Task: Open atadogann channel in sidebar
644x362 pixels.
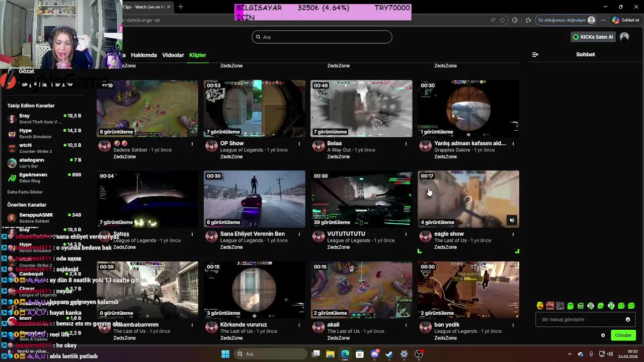Action: 44,163
